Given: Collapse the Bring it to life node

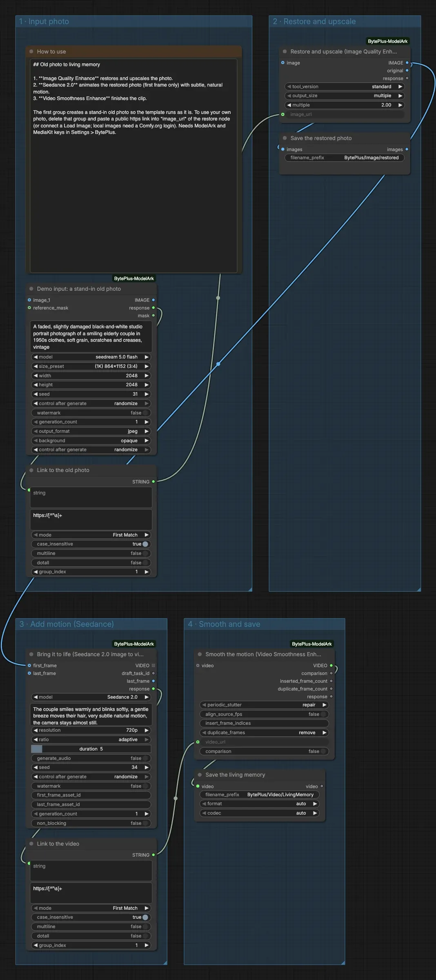Looking at the screenshot, I should click(x=31, y=654).
